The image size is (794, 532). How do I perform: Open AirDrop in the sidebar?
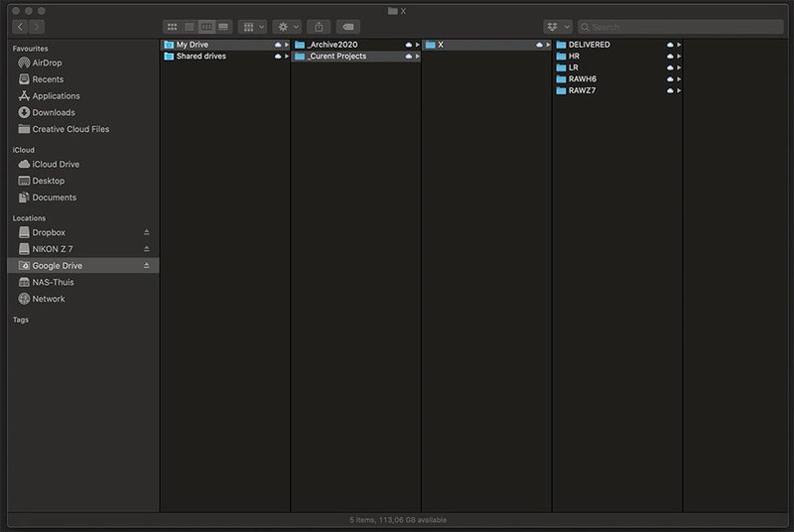(x=48, y=63)
